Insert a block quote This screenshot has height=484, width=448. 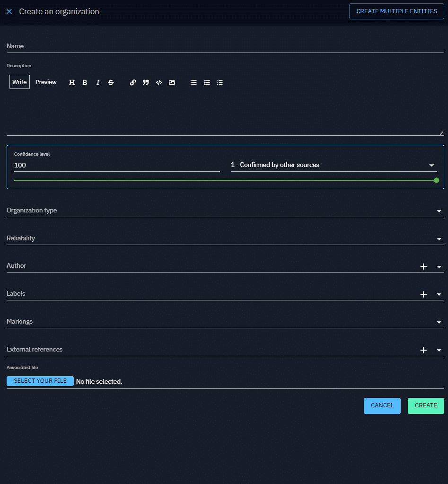[x=146, y=82]
